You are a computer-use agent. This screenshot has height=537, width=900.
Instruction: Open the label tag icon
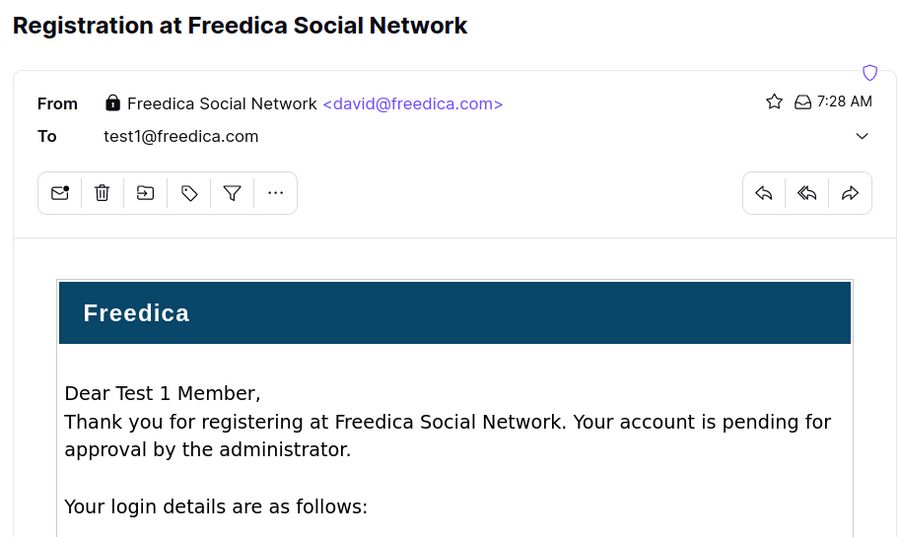tap(189, 193)
